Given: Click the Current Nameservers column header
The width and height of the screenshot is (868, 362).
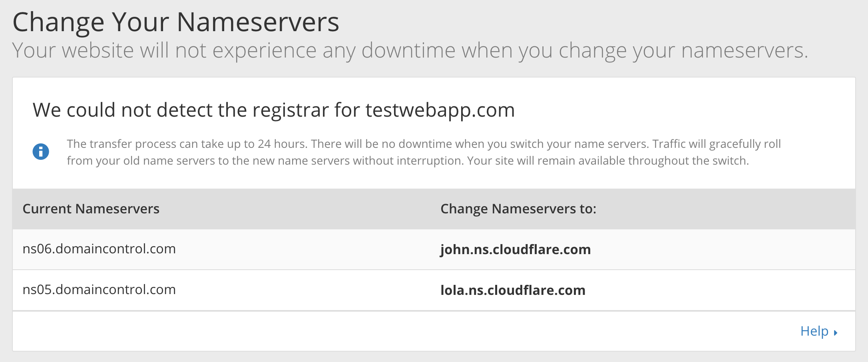Looking at the screenshot, I should point(91,209).
